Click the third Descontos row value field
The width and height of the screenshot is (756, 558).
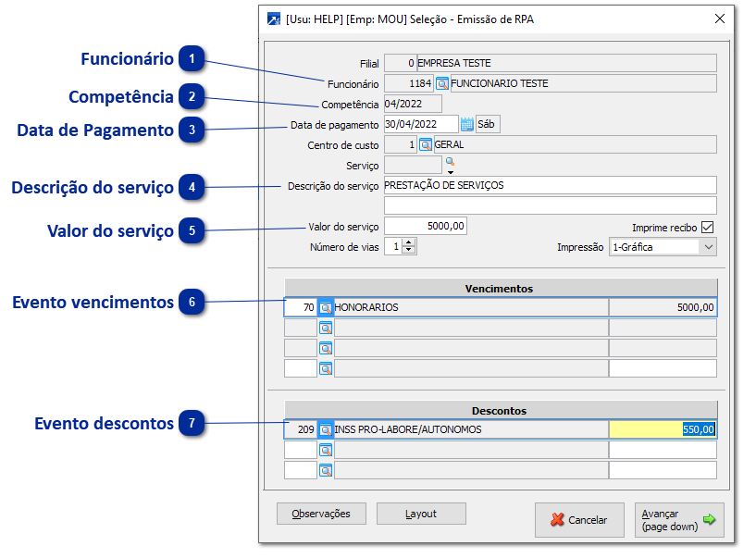point(663,470)
